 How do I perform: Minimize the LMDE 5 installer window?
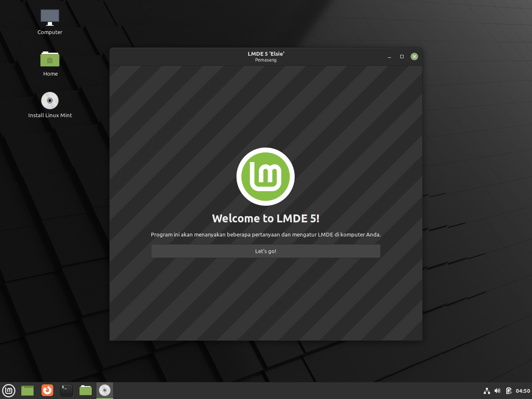(x=389, y=57)
